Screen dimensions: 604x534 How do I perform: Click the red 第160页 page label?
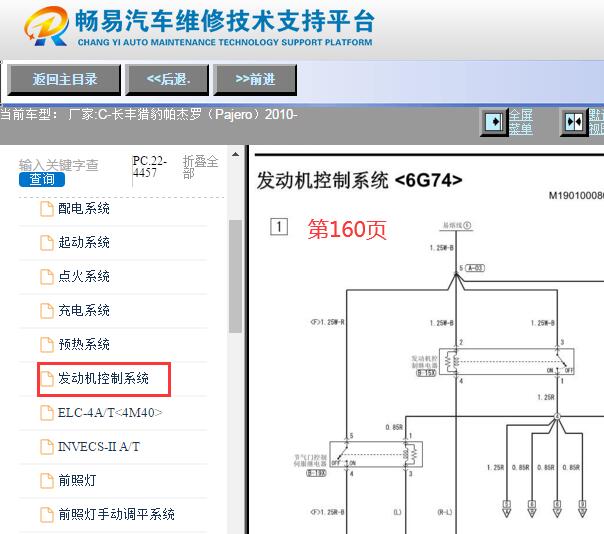click(x=347, y=229)
